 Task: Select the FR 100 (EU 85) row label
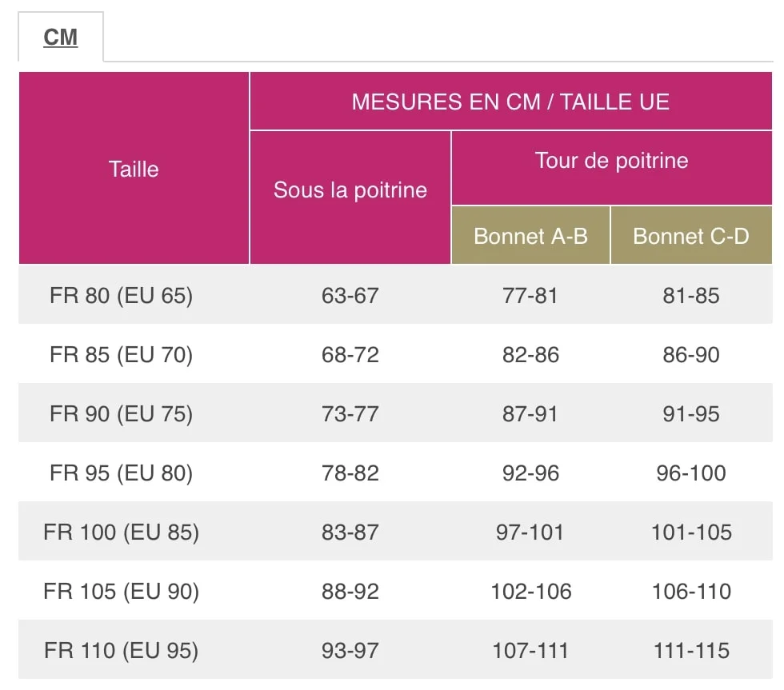[121, 532]
